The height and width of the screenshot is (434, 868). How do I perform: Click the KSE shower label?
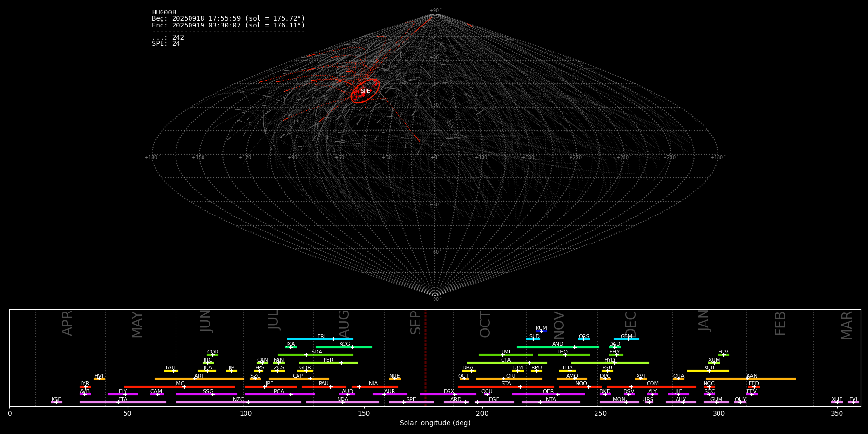pos(56,400)
